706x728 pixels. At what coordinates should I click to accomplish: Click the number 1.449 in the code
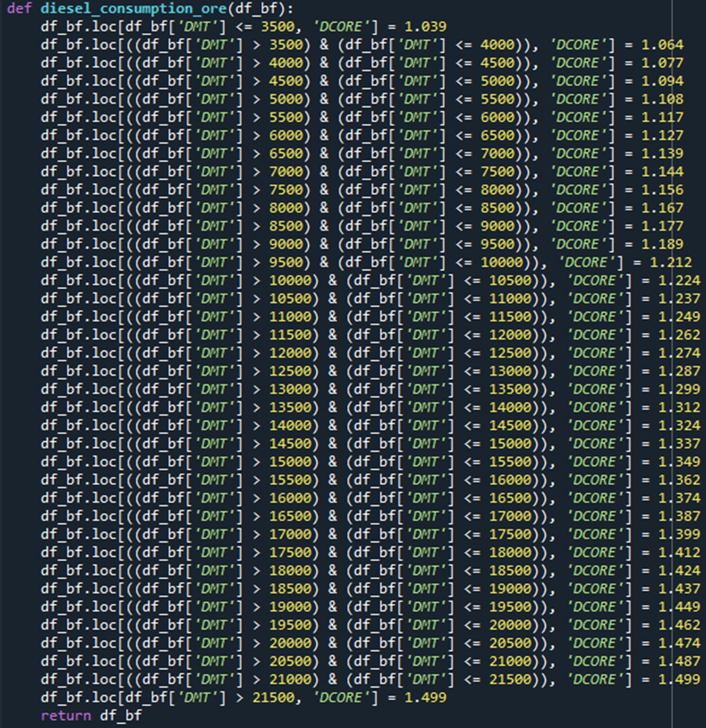679,607
